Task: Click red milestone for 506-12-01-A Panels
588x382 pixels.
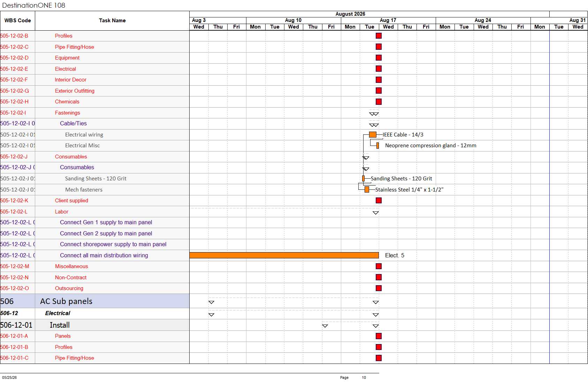Action: (379, 336)
